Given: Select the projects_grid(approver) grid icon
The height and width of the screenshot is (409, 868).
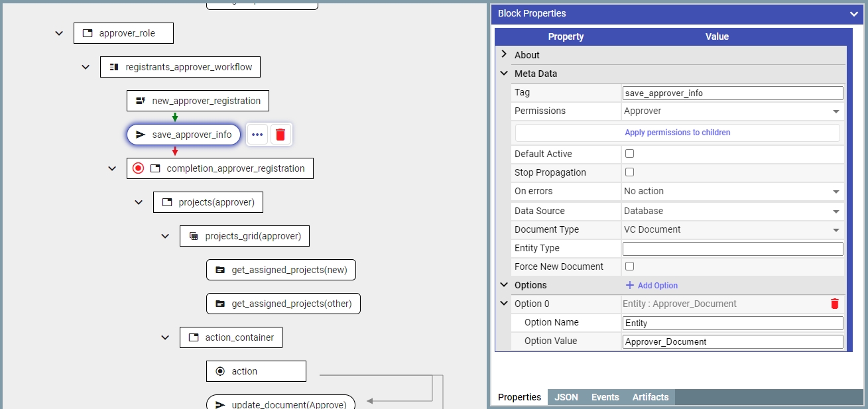Looking at the screenshot, I should point(194,236).
